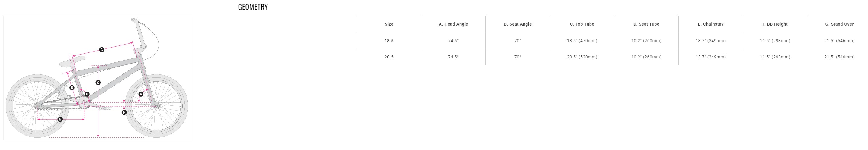Viewport: 868px width, 150px height.
Task: Click the F. BB Height header
Action: (775, 24)
